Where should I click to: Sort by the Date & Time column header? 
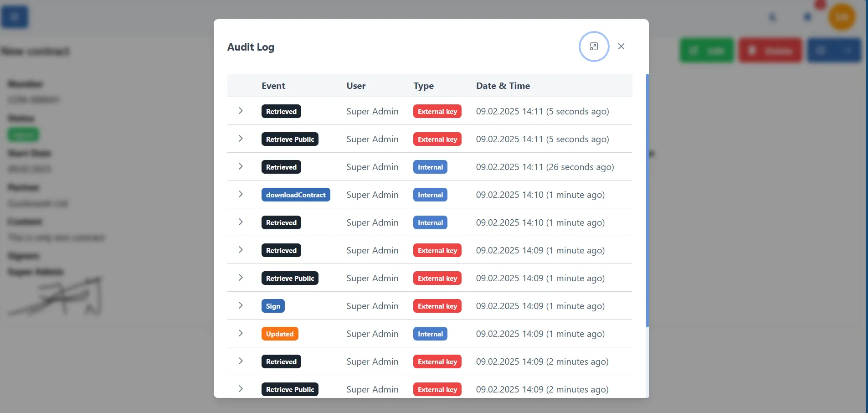503,85
